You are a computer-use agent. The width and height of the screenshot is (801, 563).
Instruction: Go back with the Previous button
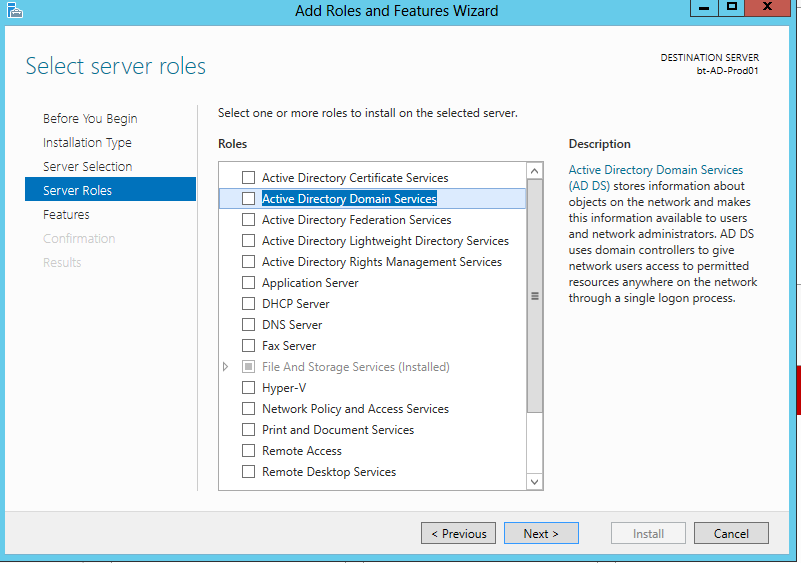[458, 533]
